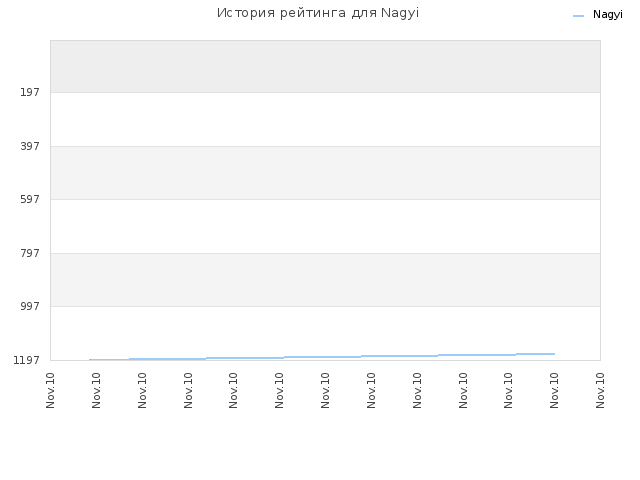640x480 pixels.
Task: Click the right end of the blue rating line
Action: click(553, 354)
